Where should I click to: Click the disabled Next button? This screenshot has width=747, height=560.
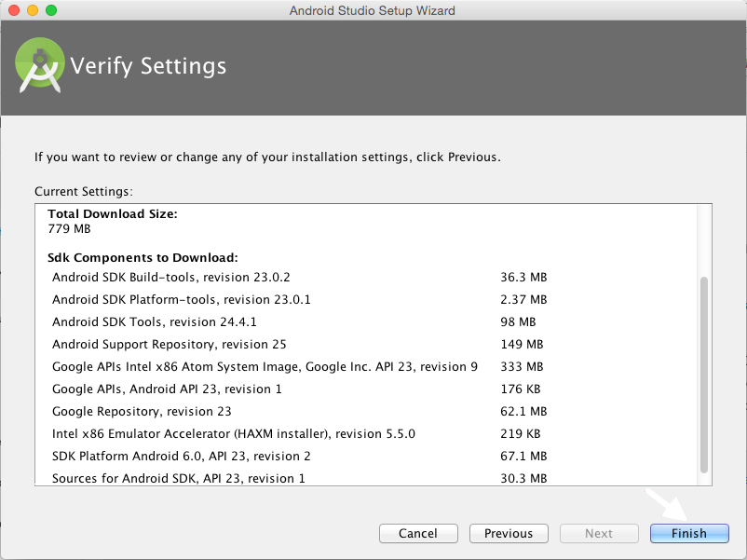599,533
